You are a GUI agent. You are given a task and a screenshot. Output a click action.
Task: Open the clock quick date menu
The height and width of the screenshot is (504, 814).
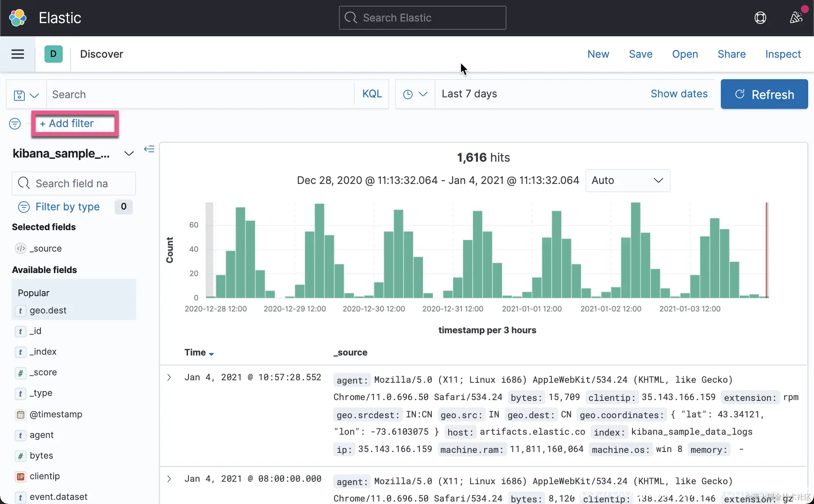coord(414,94)
